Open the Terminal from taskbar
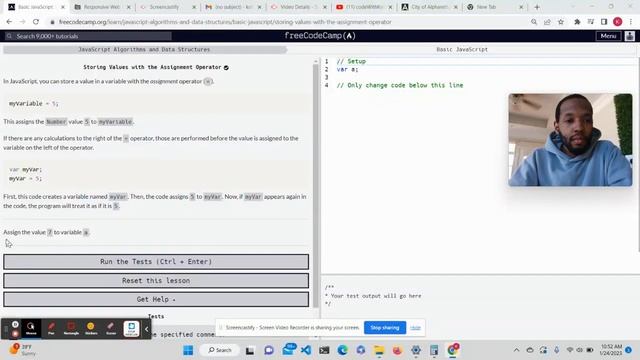Screen dimensions: 640x360 324,350
